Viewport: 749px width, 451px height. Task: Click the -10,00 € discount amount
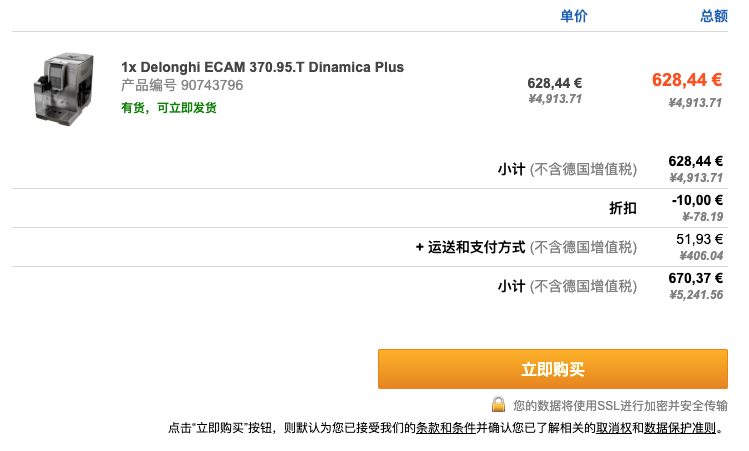(697, 200)
